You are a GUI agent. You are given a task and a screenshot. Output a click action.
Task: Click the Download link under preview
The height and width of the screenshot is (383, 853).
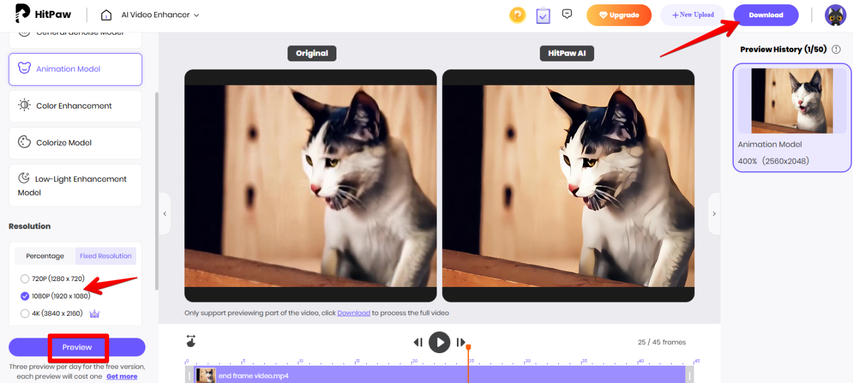(354, 313)
